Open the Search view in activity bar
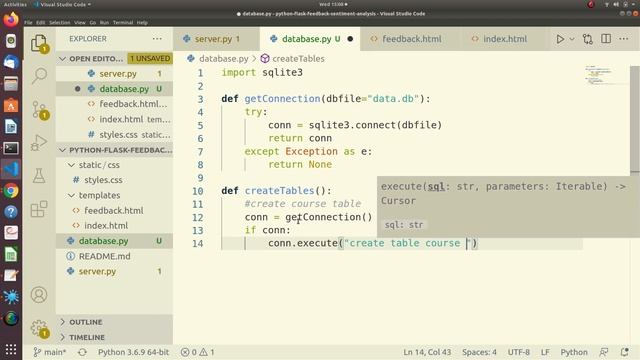 [x=39, y=76]
